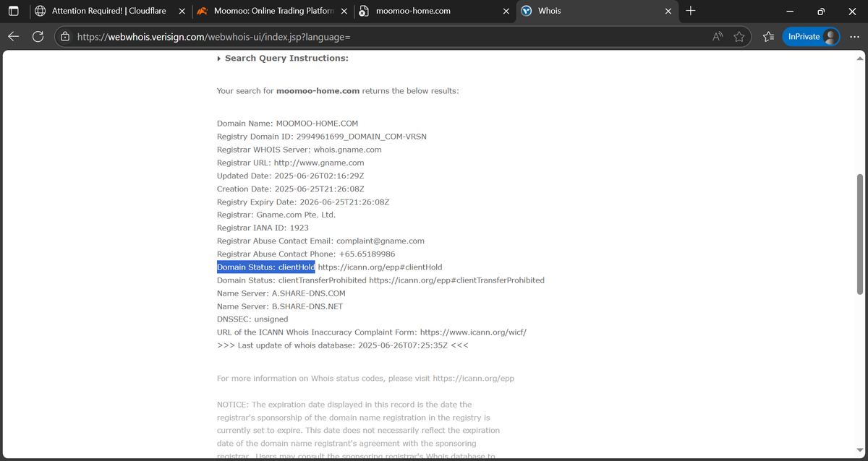
Task: Open the Favorites list icon
Action: pos(768,36)
